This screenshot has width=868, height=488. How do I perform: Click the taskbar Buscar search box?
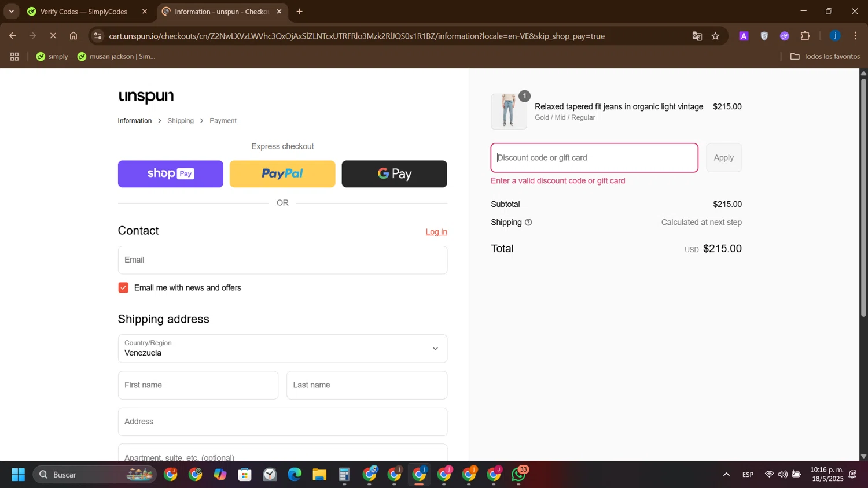click(x=94, y=475)
